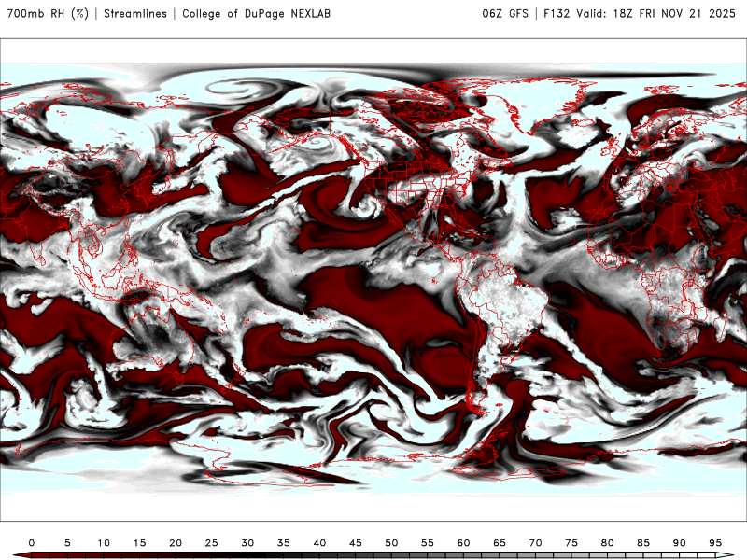Image resolution: width=747 pixels, height=560 pixels.
Task: Click the colorbar label "50"
Action: (x=391, y=543)
